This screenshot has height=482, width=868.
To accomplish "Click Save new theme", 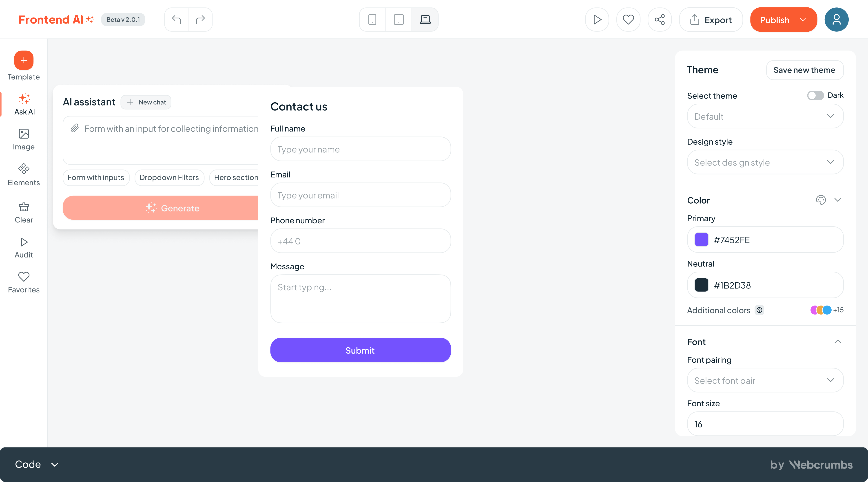I will (805, 70).
